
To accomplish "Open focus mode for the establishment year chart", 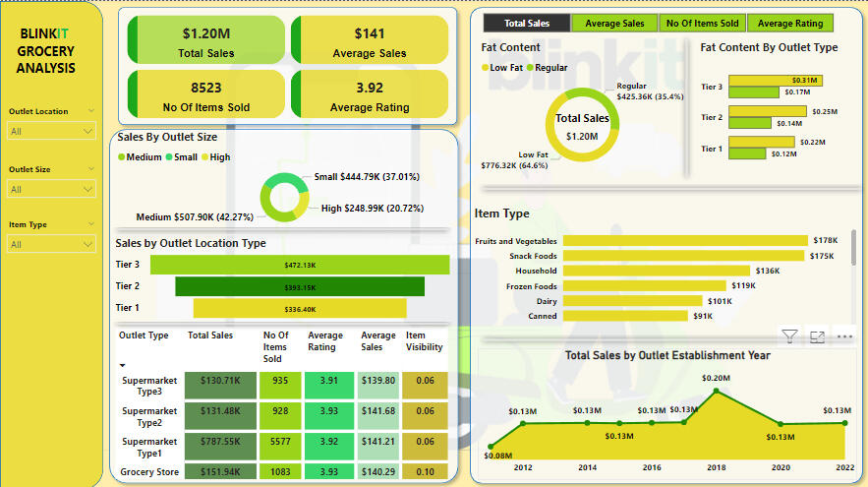I will tap(817, 336).
